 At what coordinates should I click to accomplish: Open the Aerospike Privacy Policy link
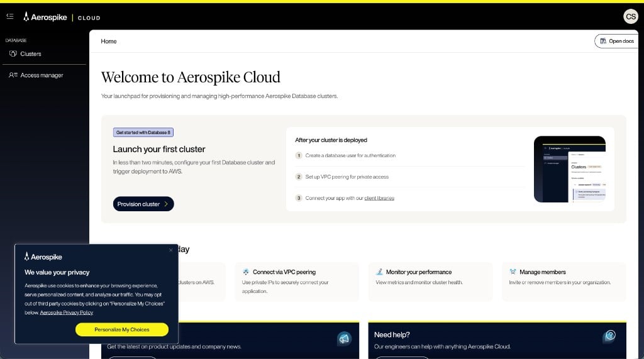point(67,312)
